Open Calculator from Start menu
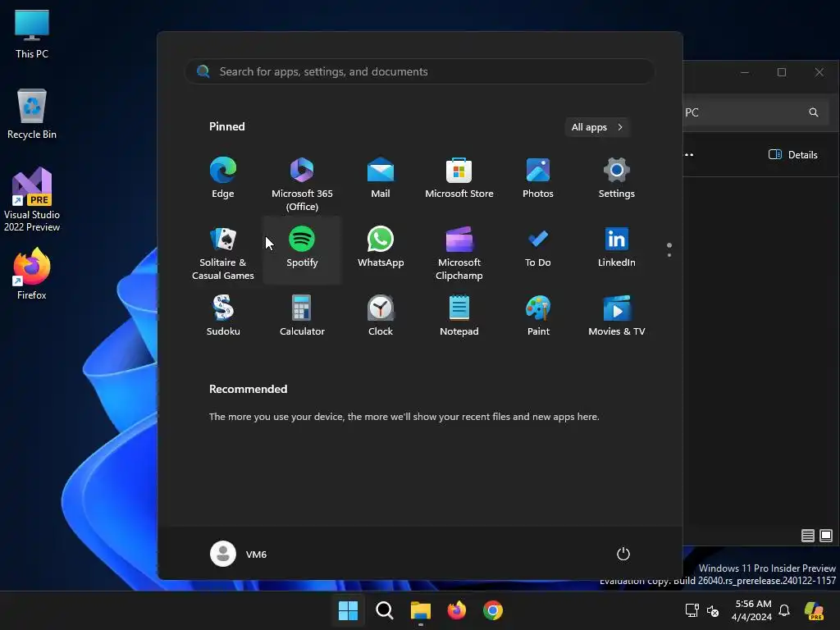Image resolution: width=840 pixels, height=630 pixels. pyautogui.click(x=302, y=316)
